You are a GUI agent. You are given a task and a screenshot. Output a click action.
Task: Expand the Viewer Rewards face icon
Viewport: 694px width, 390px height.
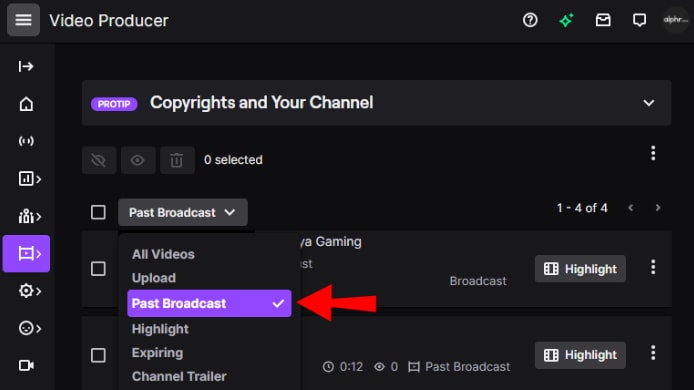[29, 328]
